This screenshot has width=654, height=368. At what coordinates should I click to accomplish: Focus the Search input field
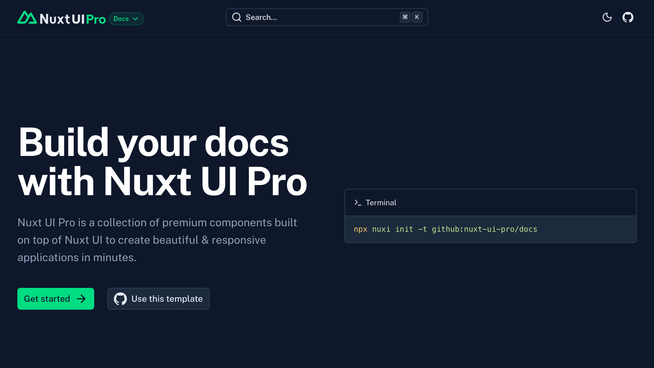pyautogui.click(x=327, y=17)
